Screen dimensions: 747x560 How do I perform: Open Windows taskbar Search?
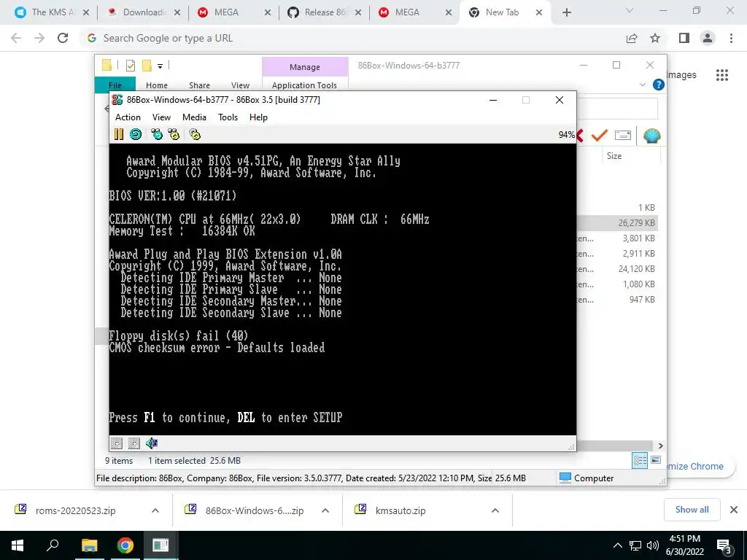tap(53, 545)
